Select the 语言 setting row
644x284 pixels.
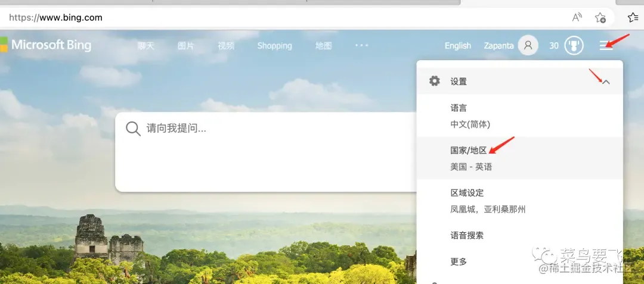[x=519, y=116]
